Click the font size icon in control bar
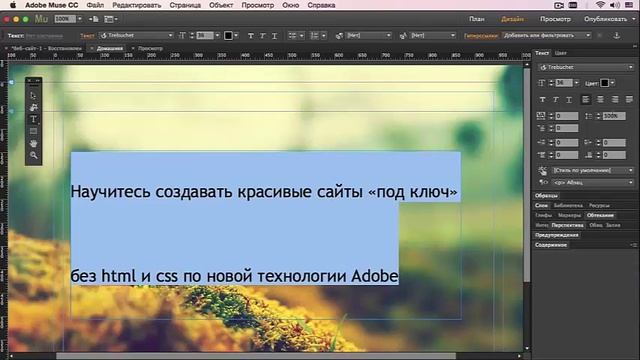Image resolution: width=640 pixels, height=360 pixels. click(x=182, y=36)
